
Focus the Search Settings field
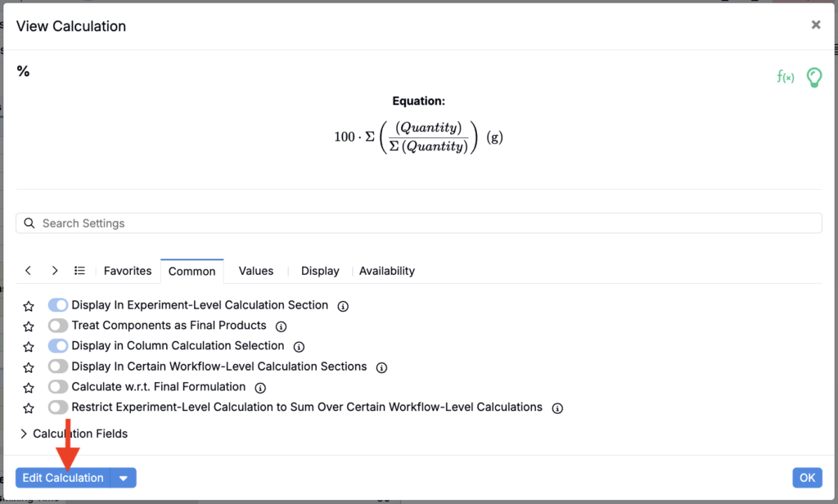coord(419,223)
